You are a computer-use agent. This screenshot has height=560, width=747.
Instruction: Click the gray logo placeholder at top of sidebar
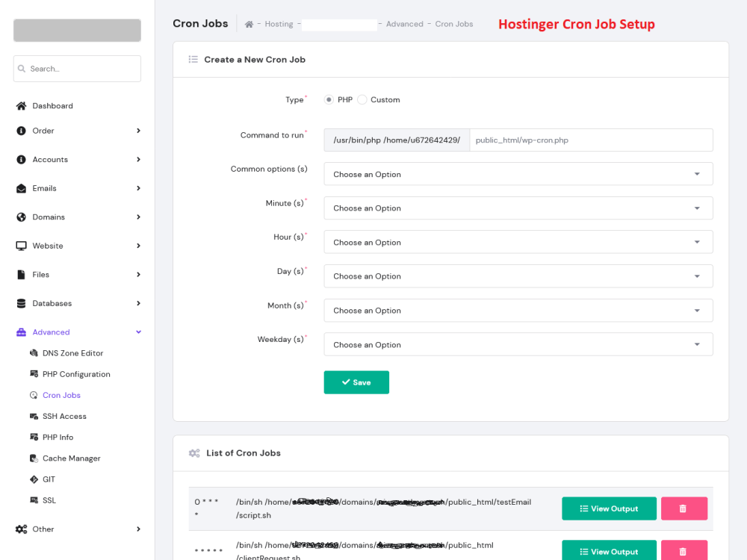tap(77, 31)
